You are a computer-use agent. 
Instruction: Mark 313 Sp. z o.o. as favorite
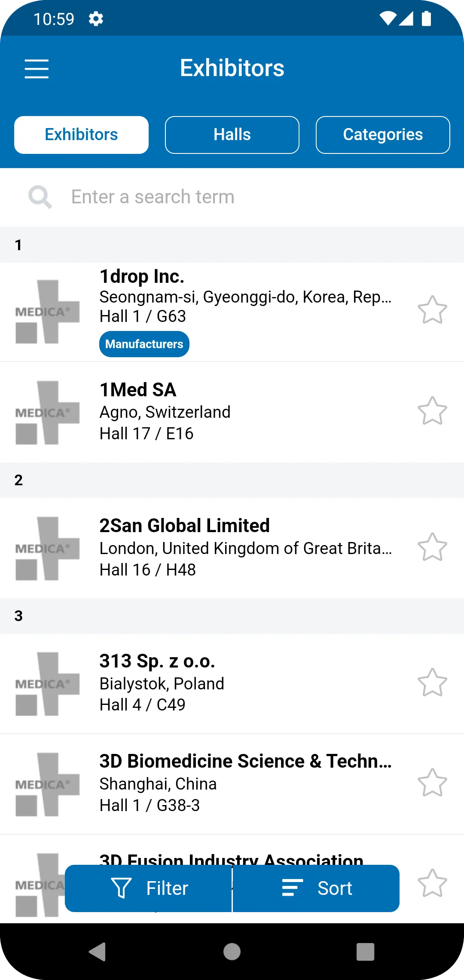coord(432,683)
